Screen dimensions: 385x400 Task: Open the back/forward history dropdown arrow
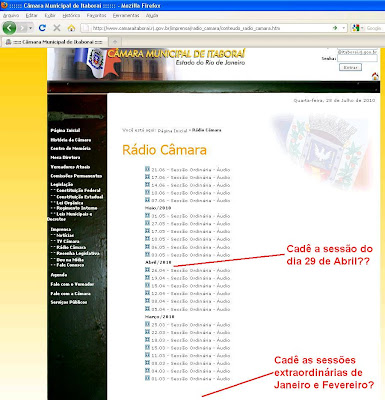[31, 28]
